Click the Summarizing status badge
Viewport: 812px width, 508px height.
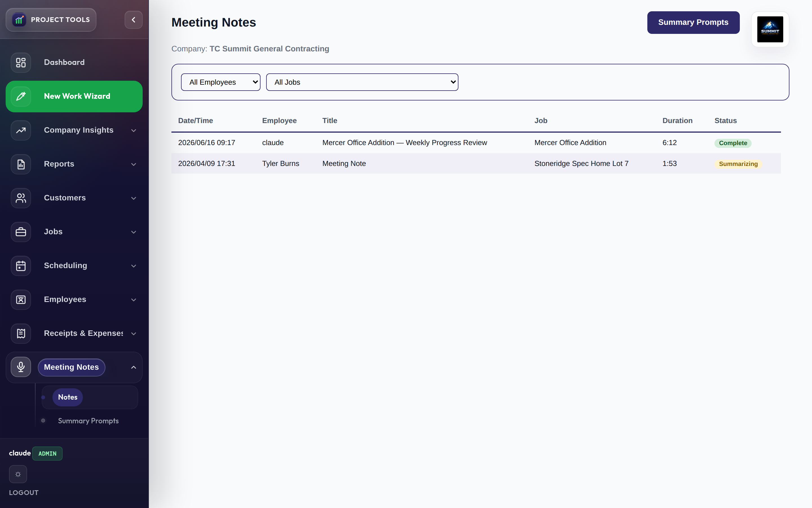point(738,164)
